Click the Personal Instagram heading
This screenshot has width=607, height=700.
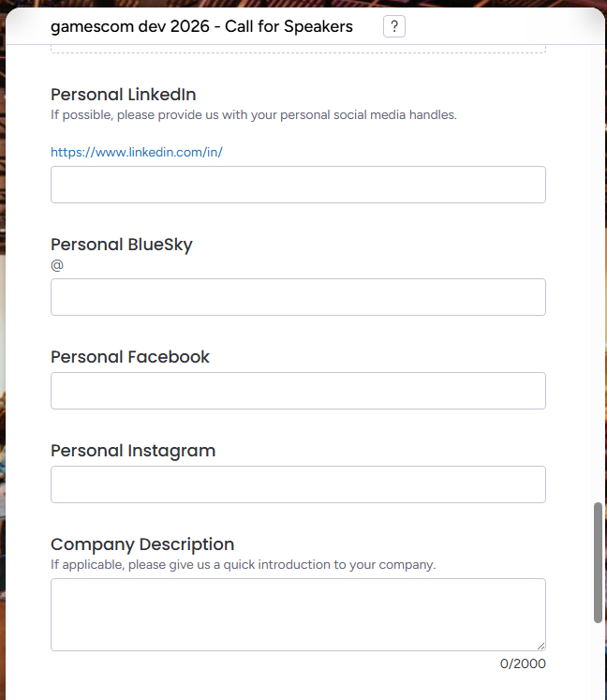(x=133, y=451)
